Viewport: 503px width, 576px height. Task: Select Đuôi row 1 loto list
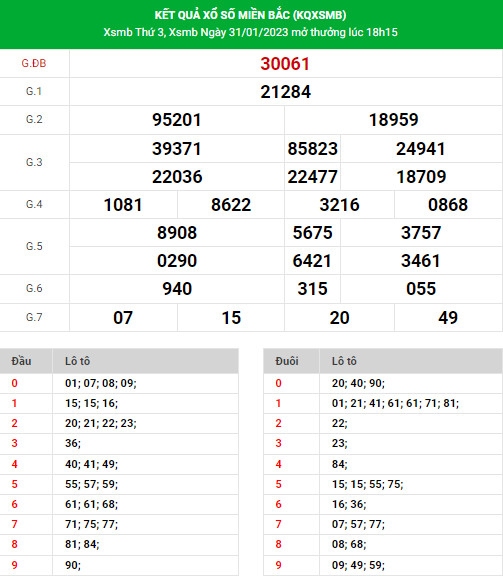(x=395, y=403)
